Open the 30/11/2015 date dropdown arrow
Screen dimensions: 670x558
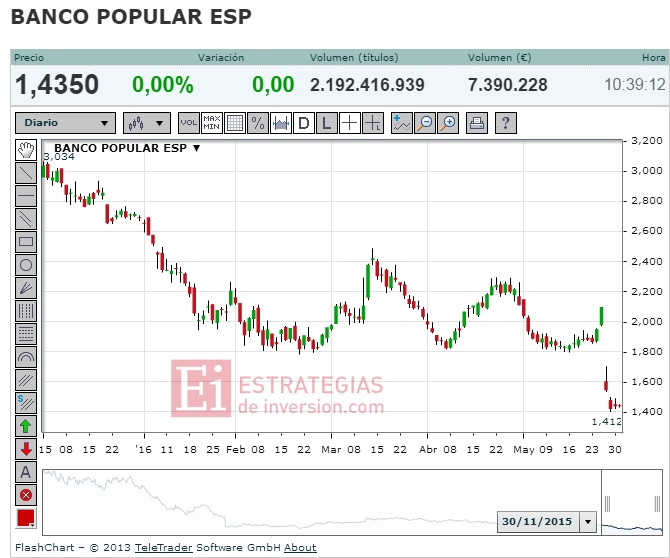[x=588, y=522]
